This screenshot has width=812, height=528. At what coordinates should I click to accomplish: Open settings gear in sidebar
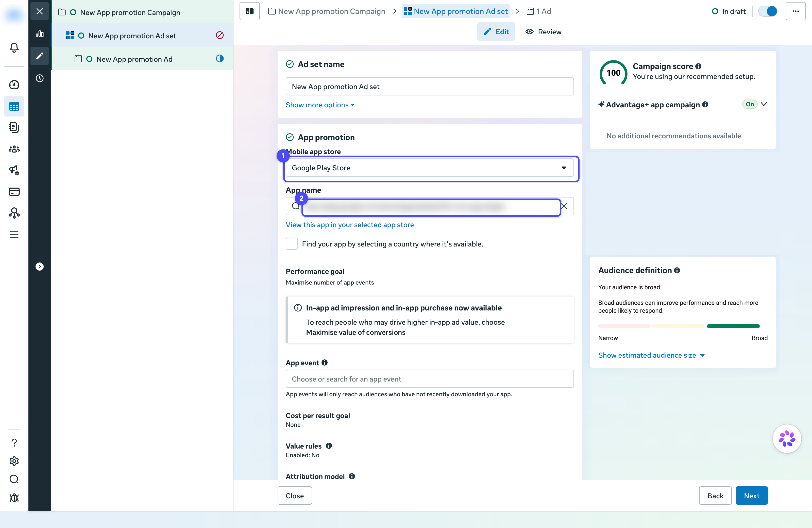tap(14, 461)
